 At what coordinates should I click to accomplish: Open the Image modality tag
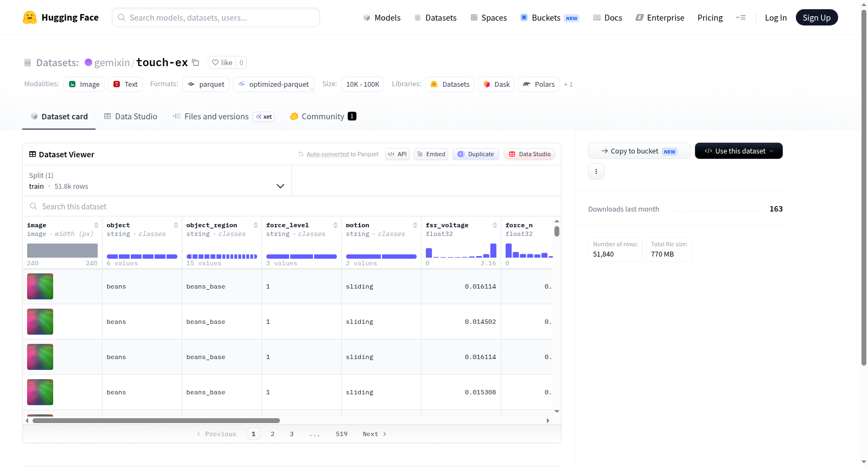(84, 84)
